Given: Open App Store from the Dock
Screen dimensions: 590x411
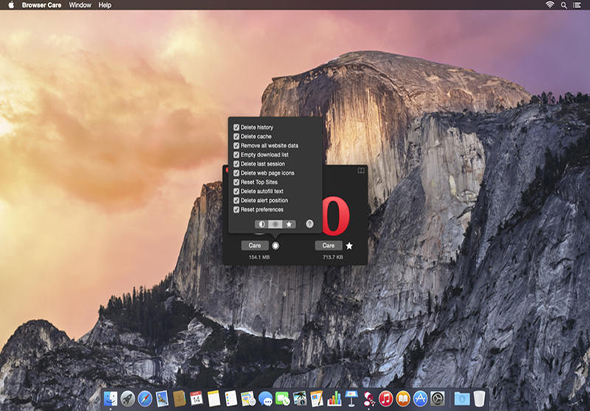Looking at the screenshot, I should (x=420, y=399).
